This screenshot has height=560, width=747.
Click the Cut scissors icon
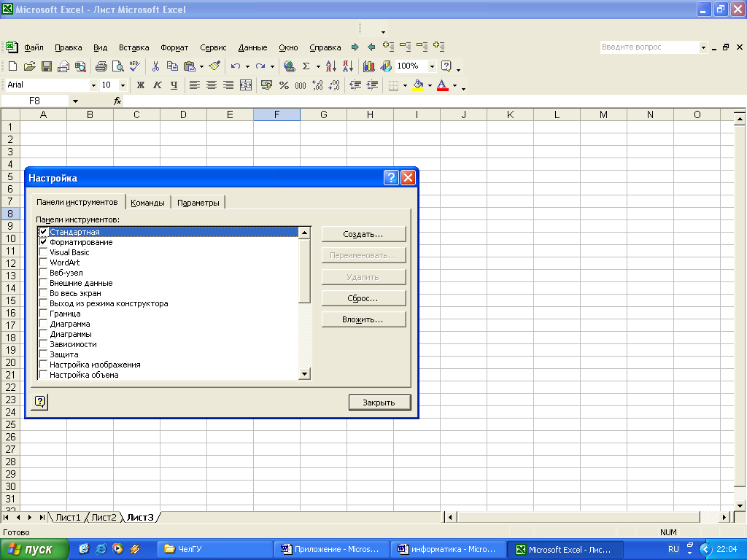coord(155,66)
